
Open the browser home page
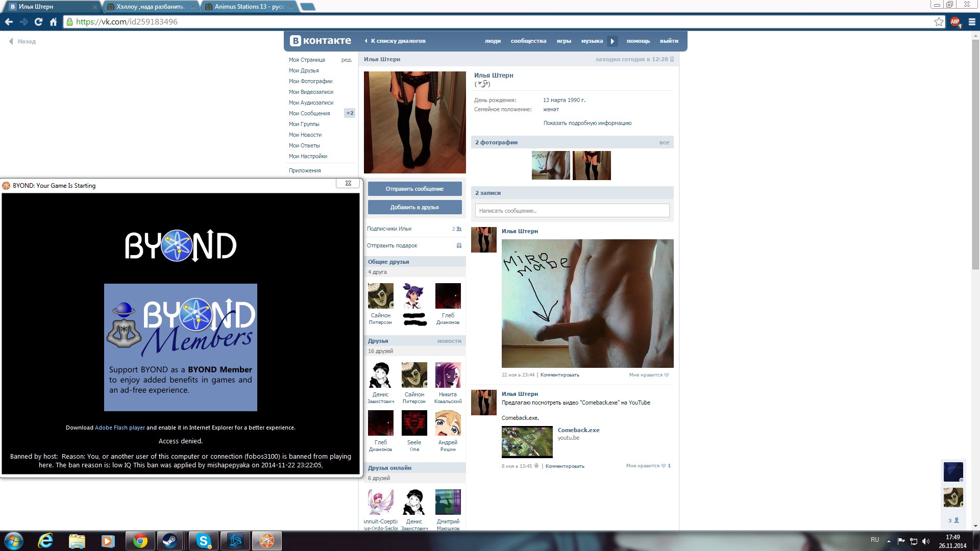pyautogui.click(x=53, y=22)
